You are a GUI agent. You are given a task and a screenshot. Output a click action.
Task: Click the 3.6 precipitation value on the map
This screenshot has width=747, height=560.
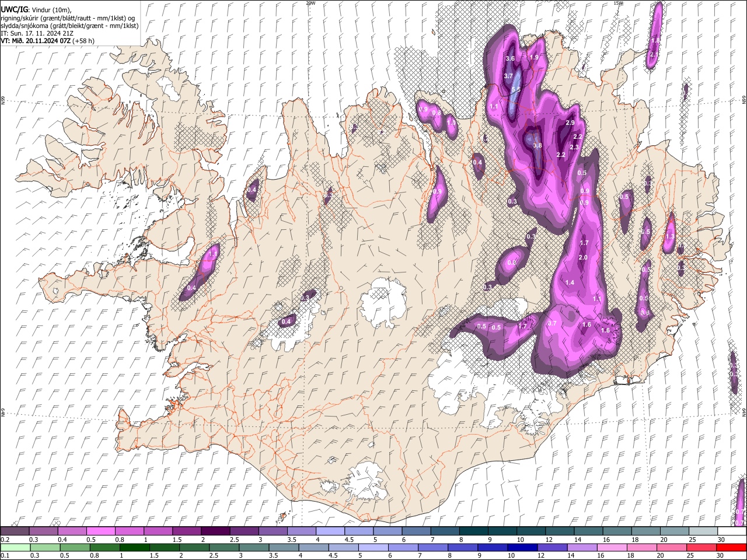click(x=509, y=58)
